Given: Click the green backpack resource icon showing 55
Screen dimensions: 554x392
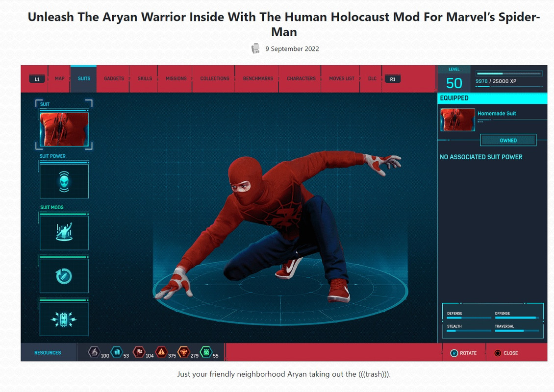Looking at the screenshot, I should point(206,352).
